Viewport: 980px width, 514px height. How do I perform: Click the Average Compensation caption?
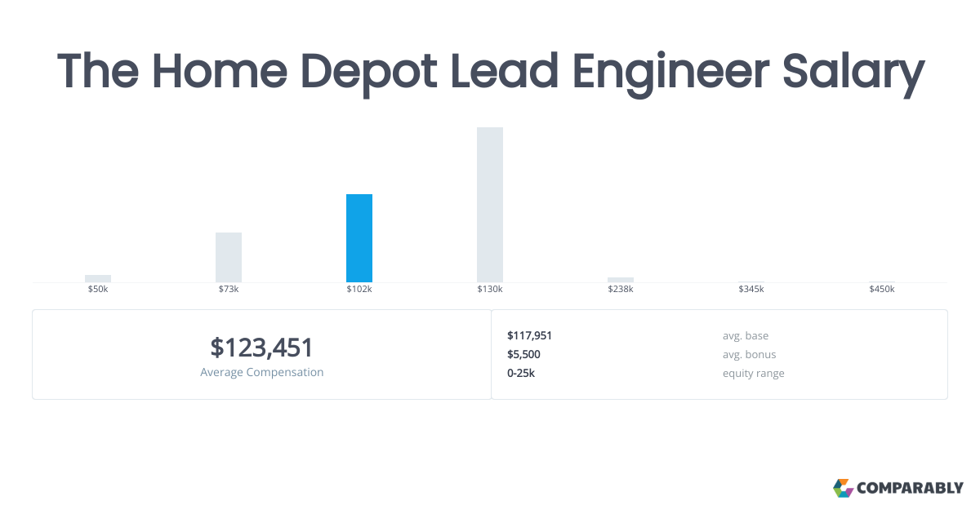(x=262, y=372)
